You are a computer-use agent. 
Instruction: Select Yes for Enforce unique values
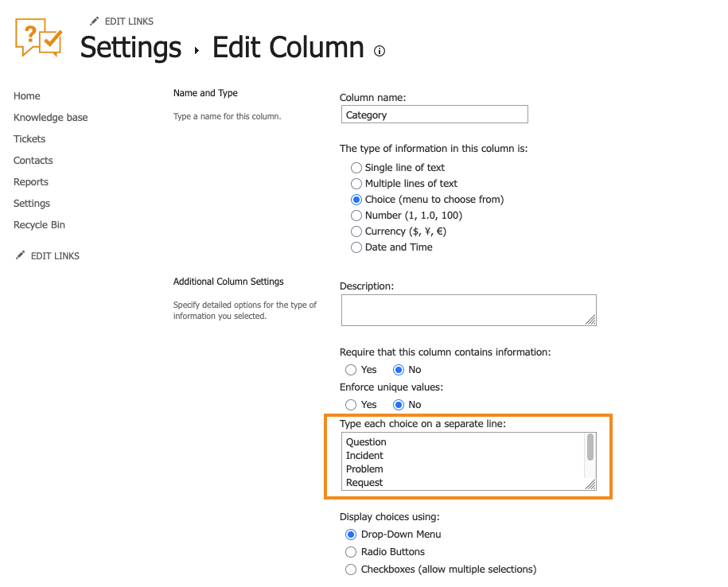[x=351, y=404]
